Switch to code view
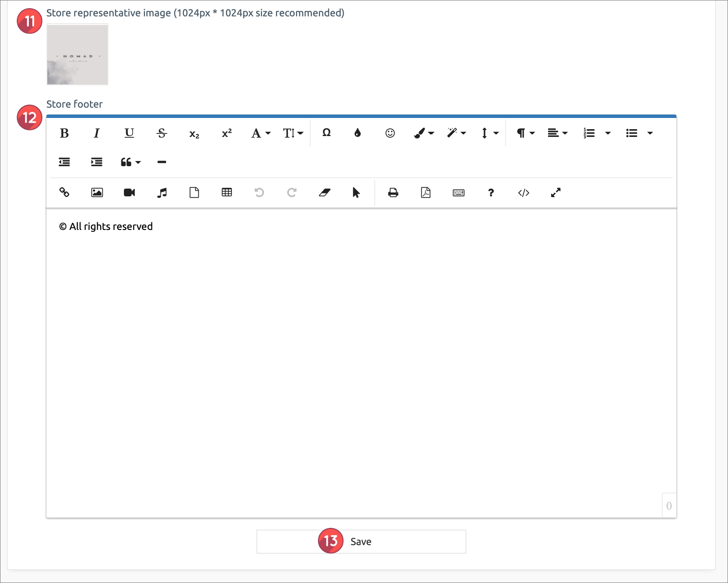The height and width of the screenshot is (583, 728). click(523, 192)
